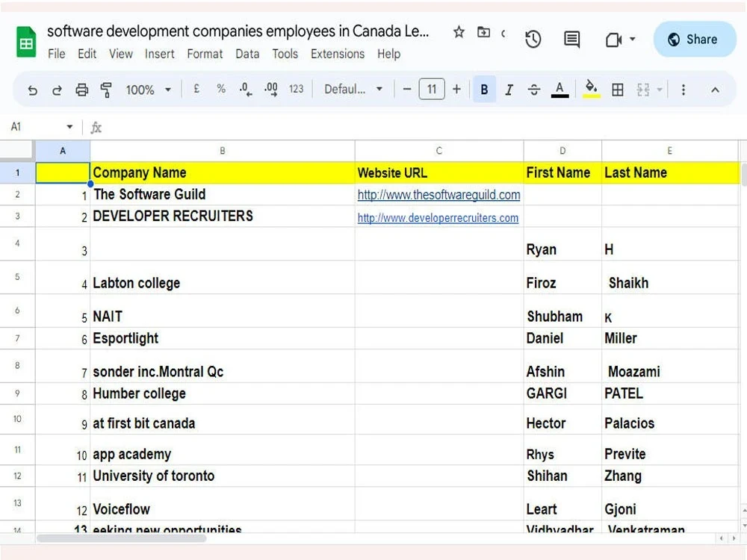
Task: Open the Data menu
Action: click(x=247, y=54)
